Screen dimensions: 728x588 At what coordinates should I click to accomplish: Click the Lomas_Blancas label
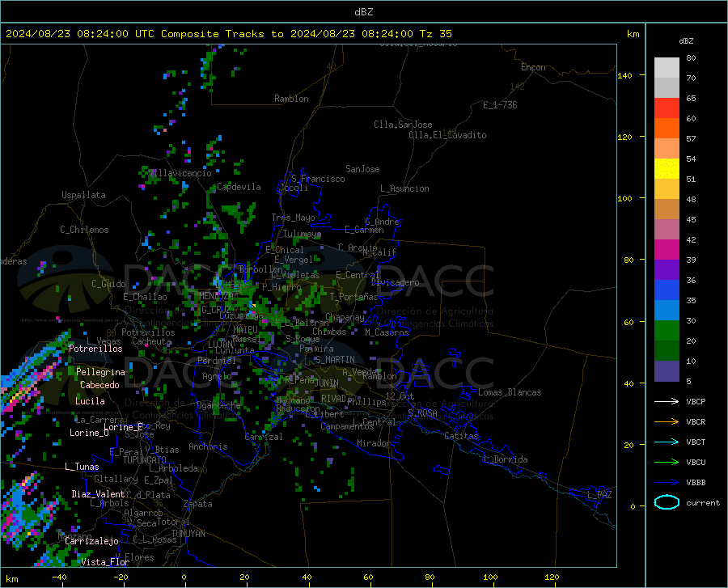pos(510,392)
